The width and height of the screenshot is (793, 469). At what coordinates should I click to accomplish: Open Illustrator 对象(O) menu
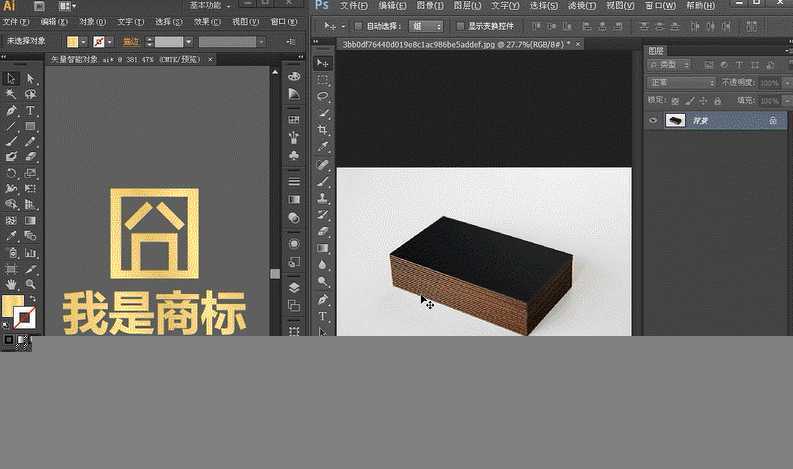93,22
